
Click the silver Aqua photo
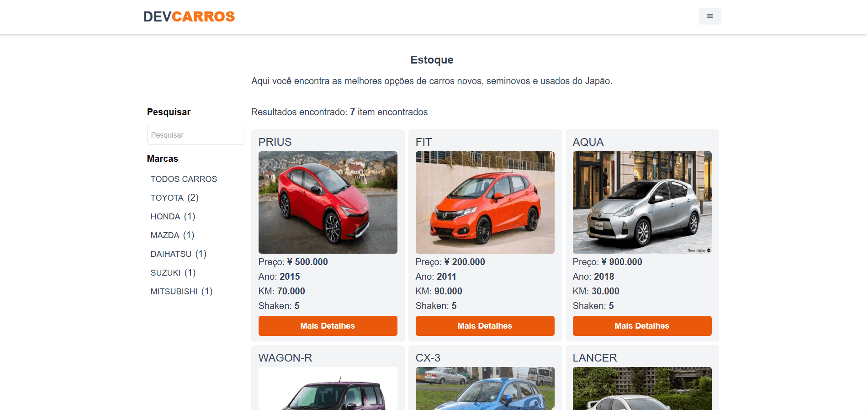coord(642,202)
